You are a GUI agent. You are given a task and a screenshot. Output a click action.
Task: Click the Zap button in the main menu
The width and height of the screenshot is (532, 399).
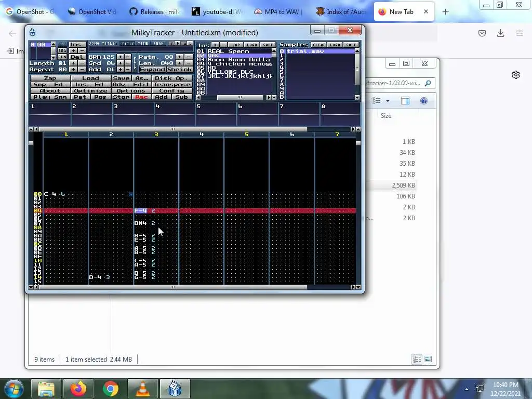(x=50, y=78)
